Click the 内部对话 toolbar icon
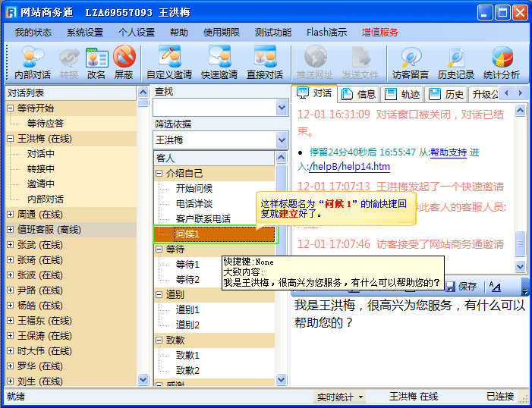The width and height of the screenshot is (532, 408). [33, 62]
